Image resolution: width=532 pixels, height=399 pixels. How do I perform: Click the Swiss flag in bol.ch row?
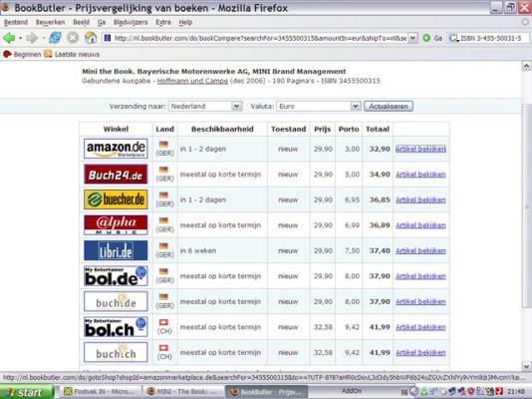(x=163, y=322)
